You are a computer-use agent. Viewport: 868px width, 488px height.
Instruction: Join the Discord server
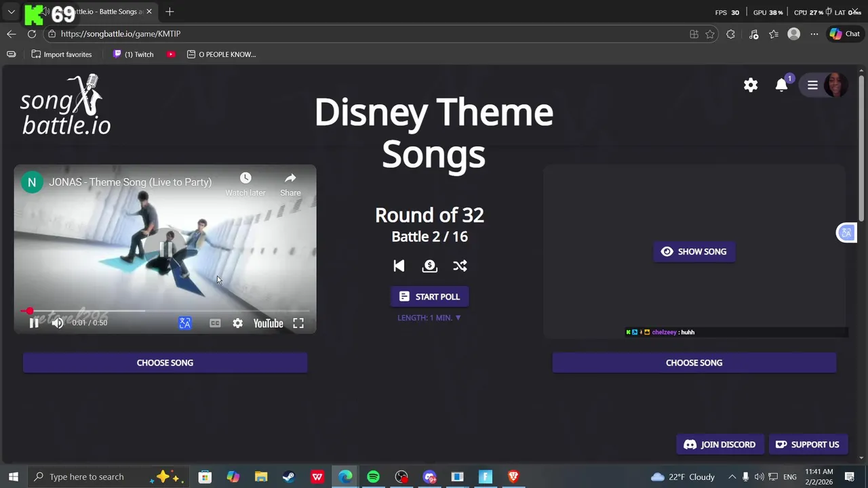click(x=719, y=445)
